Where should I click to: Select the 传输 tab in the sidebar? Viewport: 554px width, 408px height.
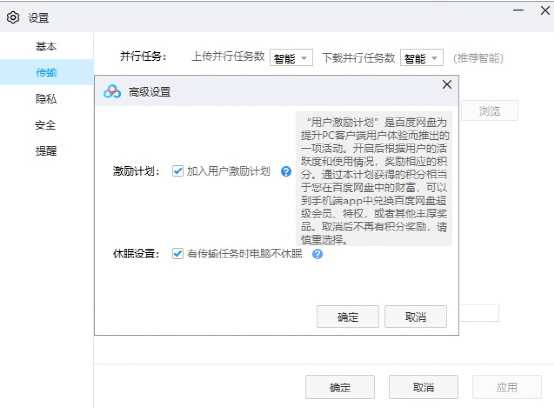(46, 72)
